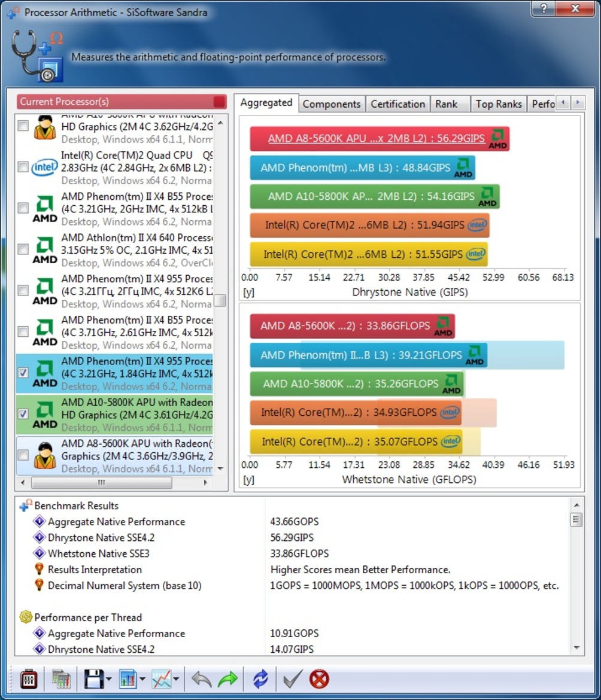
Task: Click AMD logo beside Athlon II X4 640 entry
Action: coord(45,250)
